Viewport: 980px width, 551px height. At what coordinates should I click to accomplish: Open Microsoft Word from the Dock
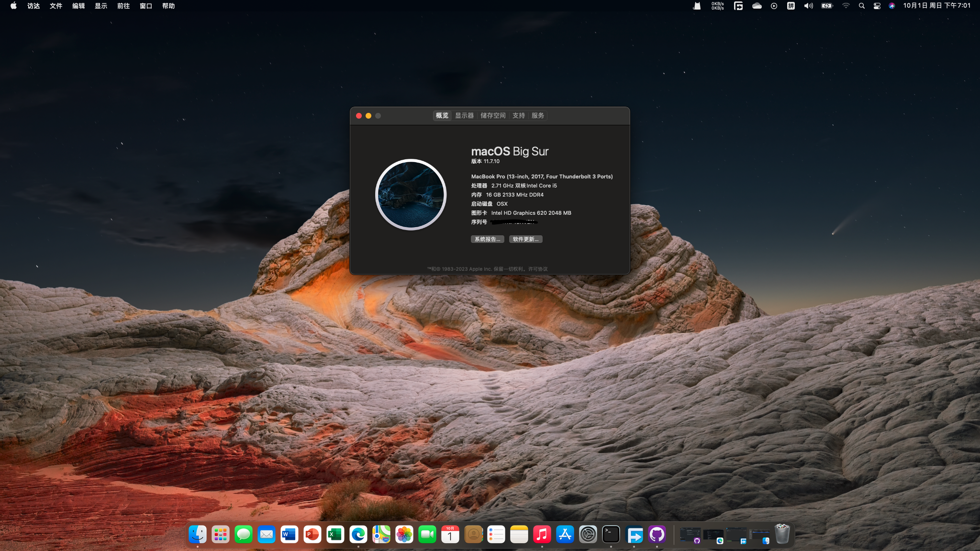(289, 534)
